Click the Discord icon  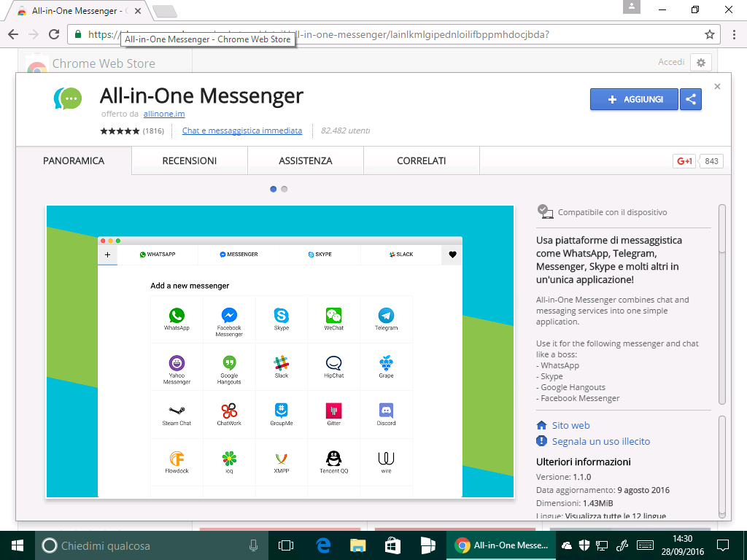coord(387,411)
